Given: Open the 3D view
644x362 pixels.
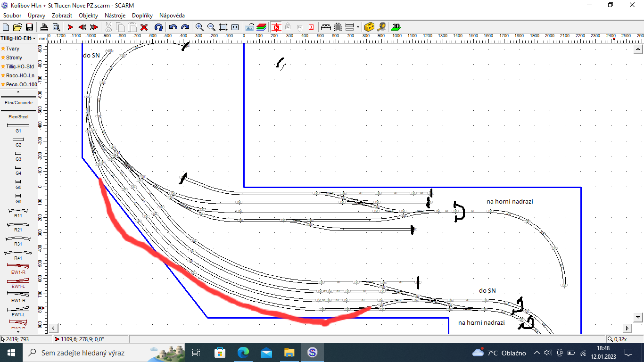Looking at the screenshot, I should point(396,27).
